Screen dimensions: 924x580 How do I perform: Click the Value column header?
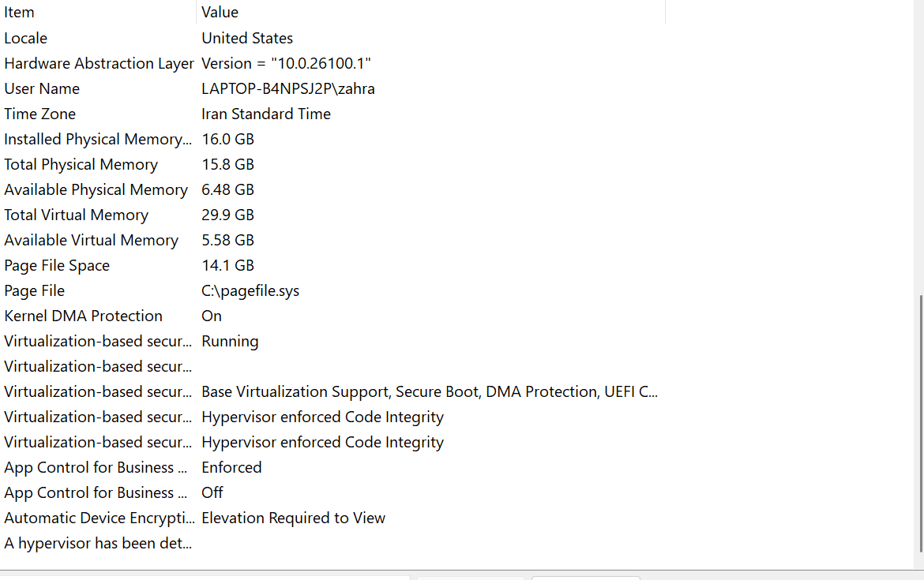coord(220,13)
